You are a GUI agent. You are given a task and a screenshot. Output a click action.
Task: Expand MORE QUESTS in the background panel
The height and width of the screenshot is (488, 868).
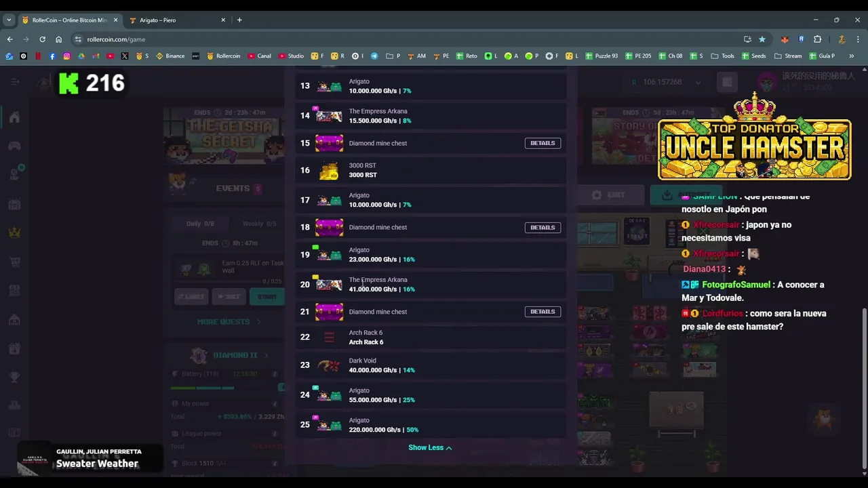229,322
